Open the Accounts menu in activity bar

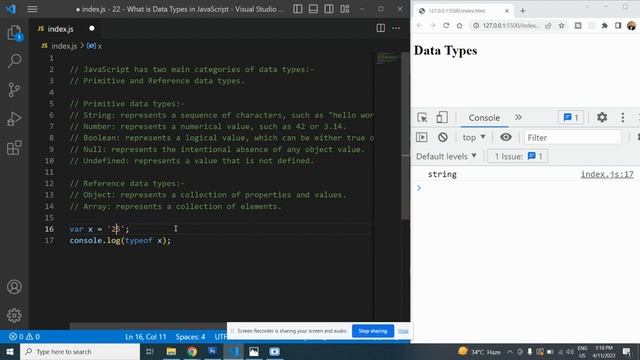[x=14, y=287]
